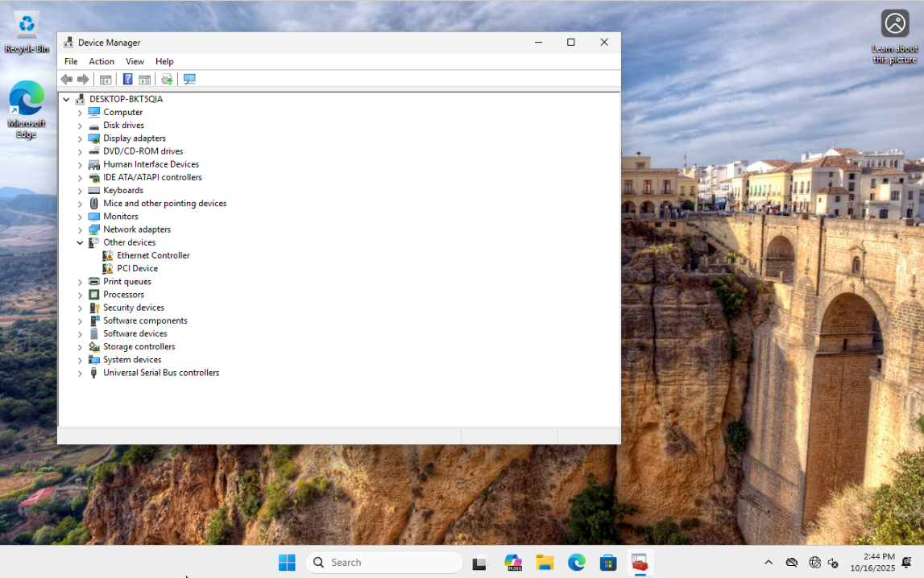Open the Action menu
The width and height of the screenshot is (924, 578).
tap(102, 61)
